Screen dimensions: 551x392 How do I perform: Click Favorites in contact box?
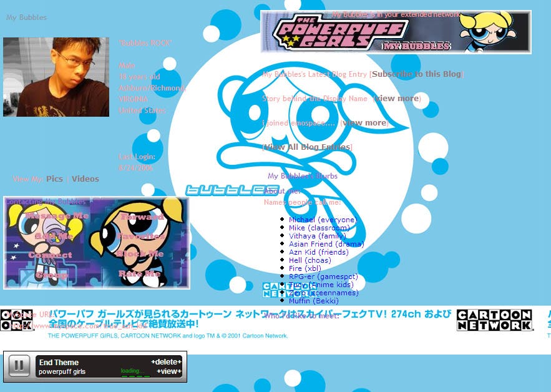coord(141,236)
